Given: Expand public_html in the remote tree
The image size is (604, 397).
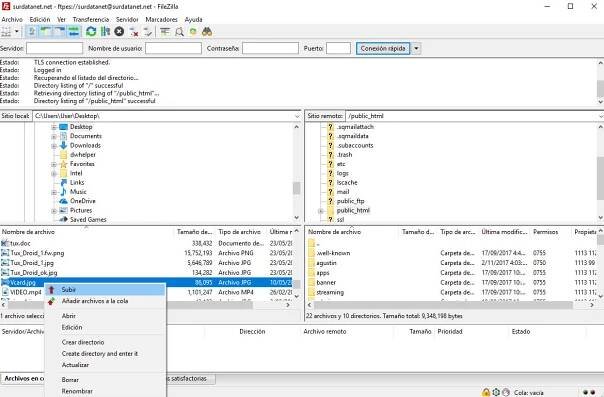Looking at the screenshot, I should coord(320,211).
